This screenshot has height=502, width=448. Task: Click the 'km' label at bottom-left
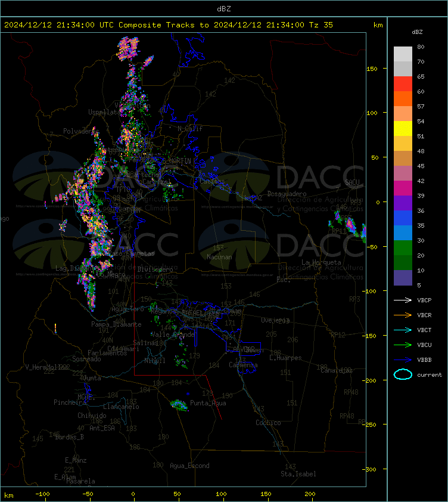(x=9, y=495)
